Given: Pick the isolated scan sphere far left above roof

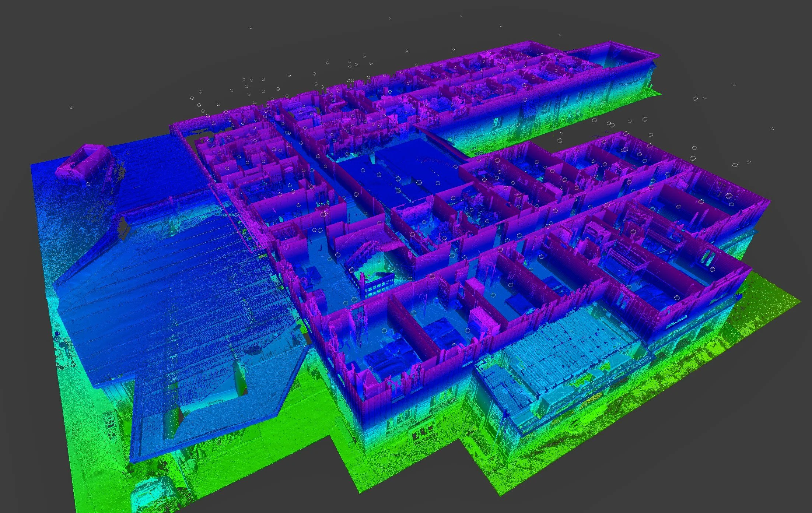Looking at the screenshot, I should 71,107.
